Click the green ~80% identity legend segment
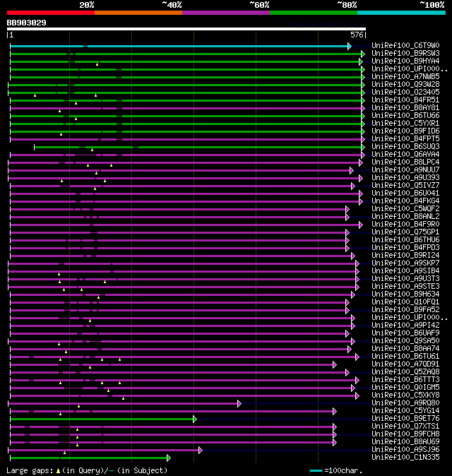 click(314, 13)
